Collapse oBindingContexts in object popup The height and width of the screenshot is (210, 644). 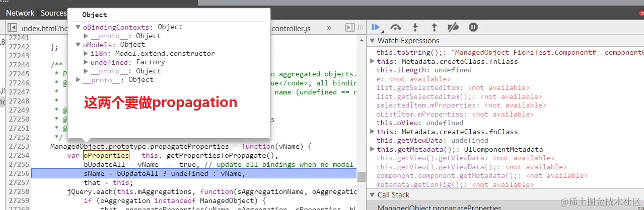[79, 27]
